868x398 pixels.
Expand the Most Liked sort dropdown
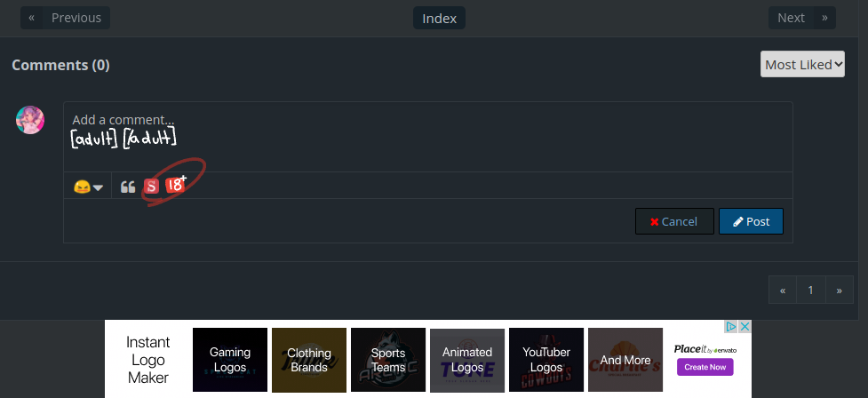tap(802, 64)
